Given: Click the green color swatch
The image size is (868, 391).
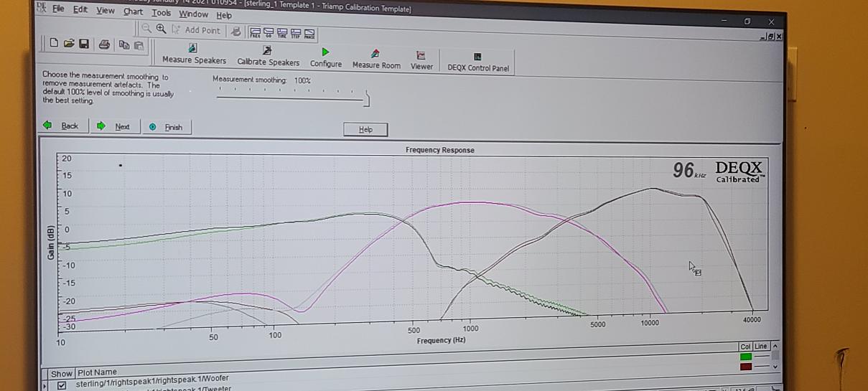Looking at the screenshot, I should [746, 356].
